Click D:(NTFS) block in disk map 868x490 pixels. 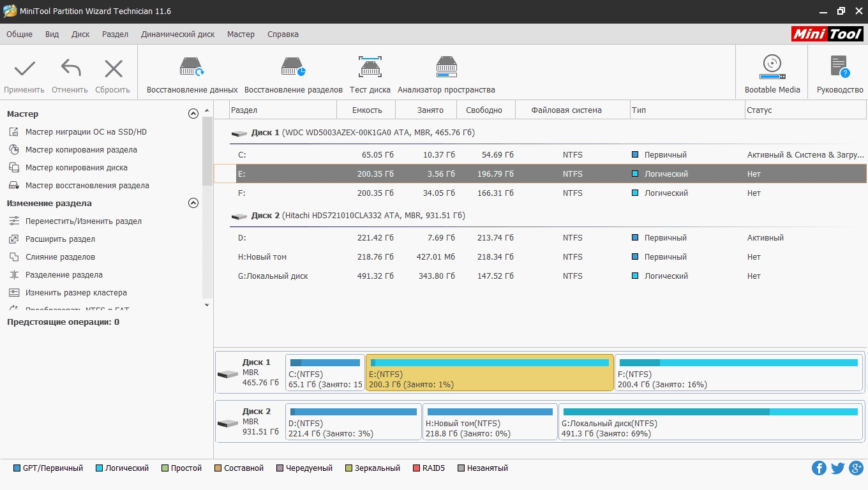tap(354, 422)
